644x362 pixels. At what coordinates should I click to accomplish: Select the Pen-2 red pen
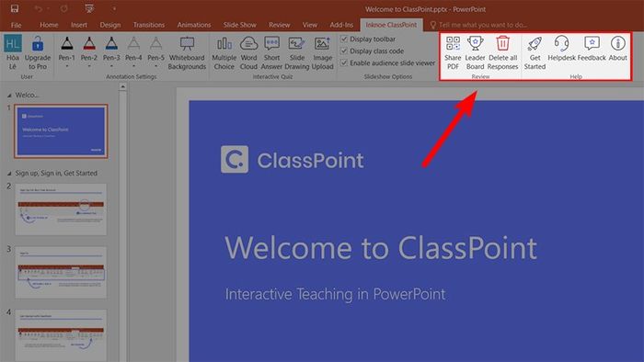(89, 43)
